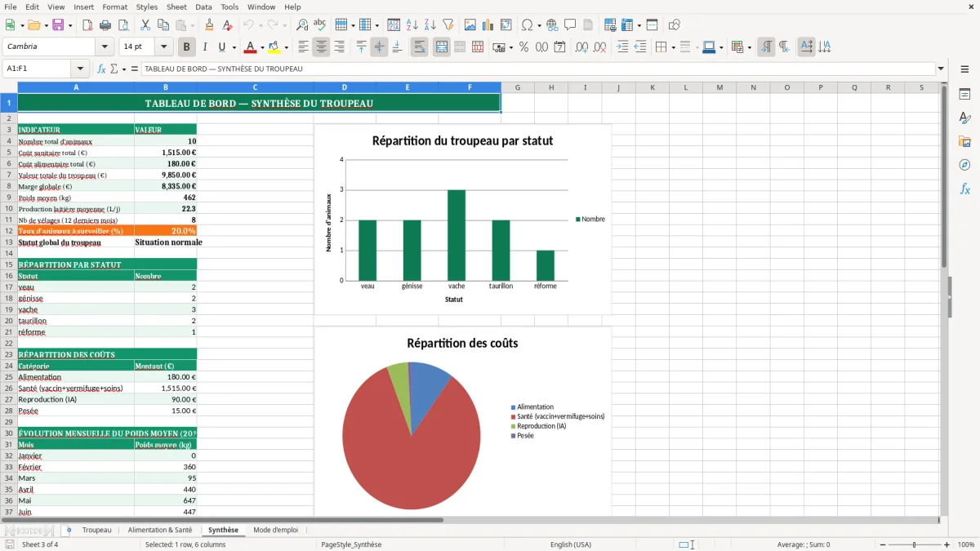Open the Font Size dropdown arrow

164,47
